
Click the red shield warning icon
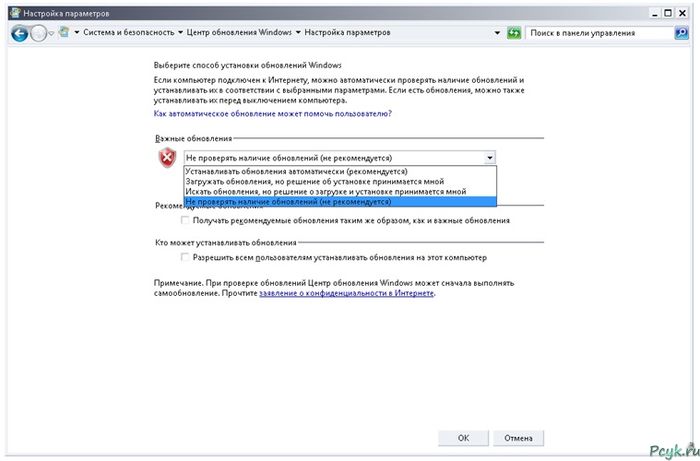(x=167, y=158)
